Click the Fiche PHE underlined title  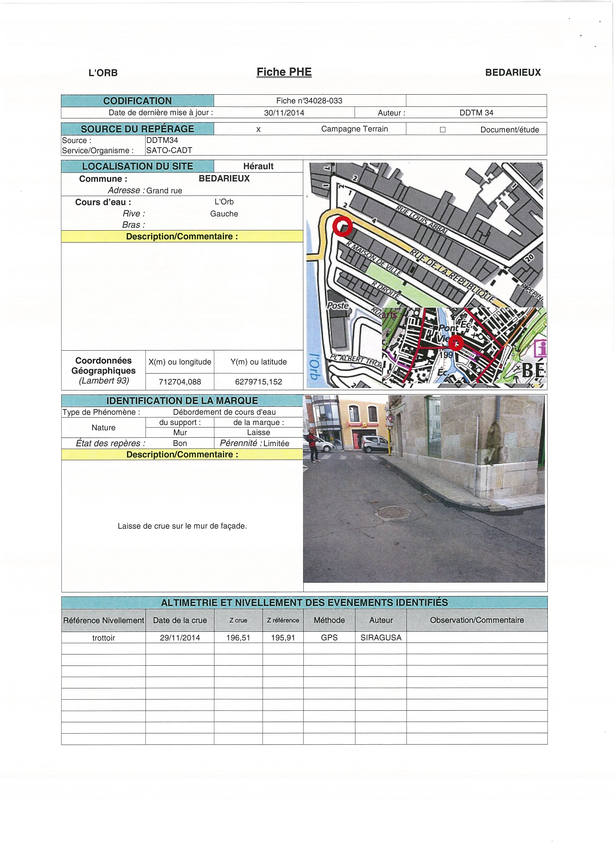tap(284, 72)
